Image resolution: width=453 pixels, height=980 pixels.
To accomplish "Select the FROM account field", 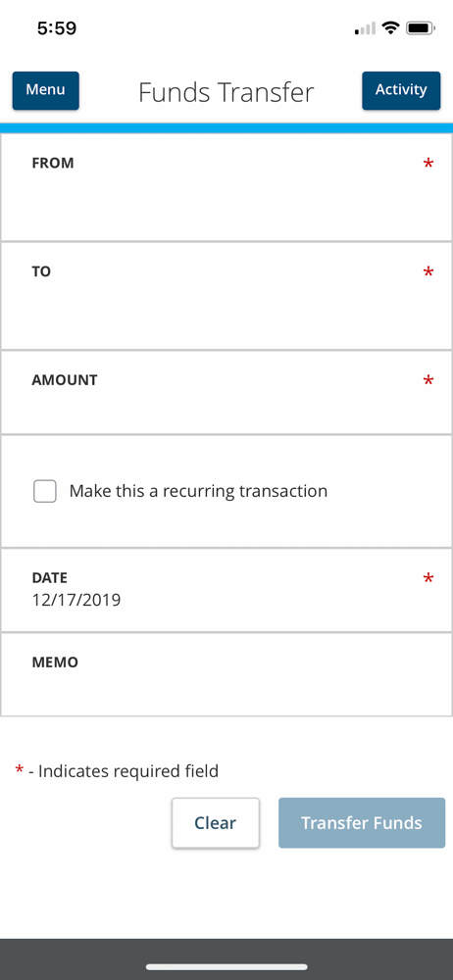I will 226,187.
